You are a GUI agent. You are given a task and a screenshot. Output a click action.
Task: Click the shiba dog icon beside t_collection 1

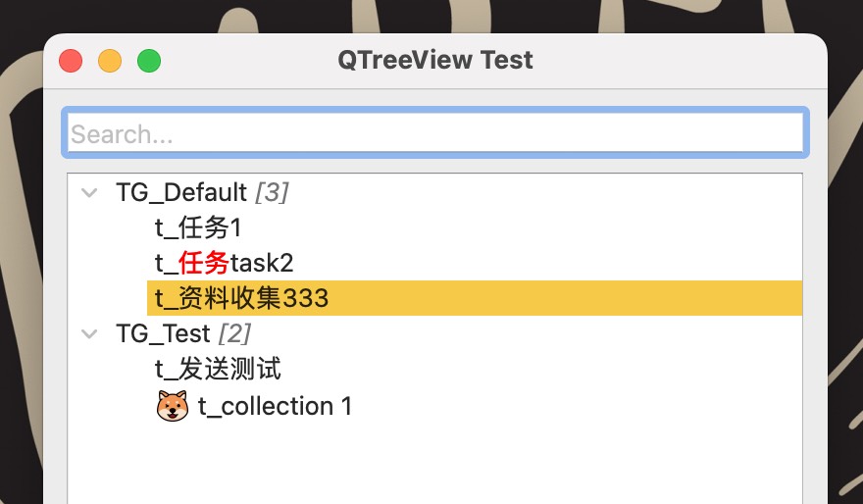[x=173, y=406]
